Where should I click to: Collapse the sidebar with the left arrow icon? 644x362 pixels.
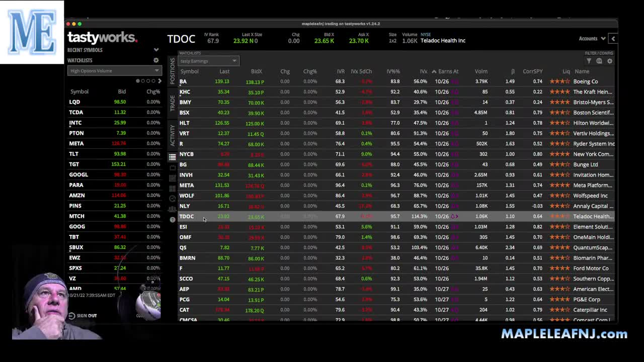(613, 39)
